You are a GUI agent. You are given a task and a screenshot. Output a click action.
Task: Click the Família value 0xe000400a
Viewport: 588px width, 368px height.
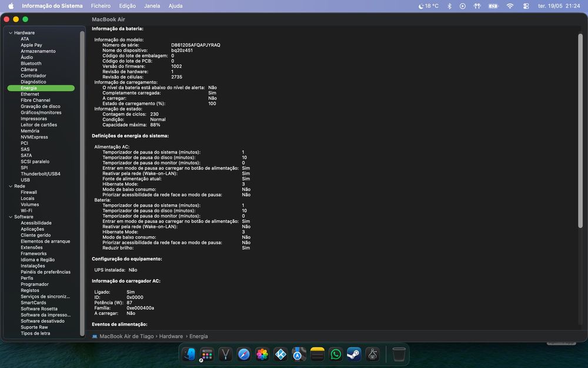click(141, 308)
